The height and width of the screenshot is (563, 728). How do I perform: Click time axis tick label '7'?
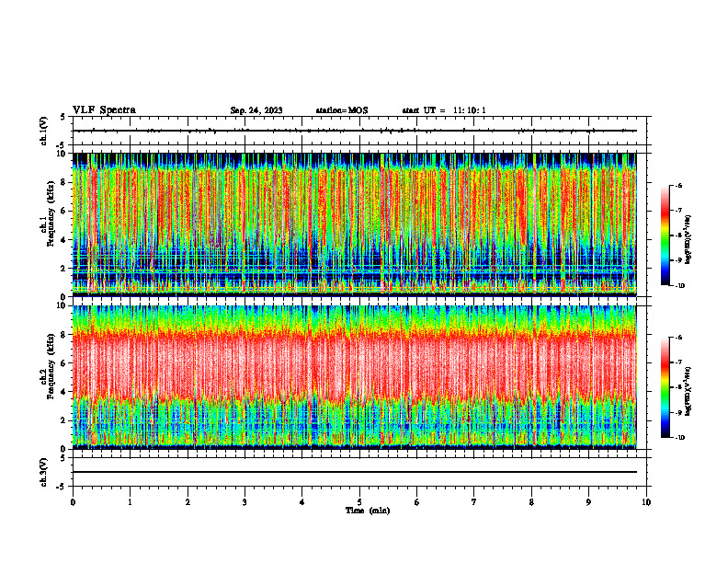pyautogui.click(x=474, y=502)
